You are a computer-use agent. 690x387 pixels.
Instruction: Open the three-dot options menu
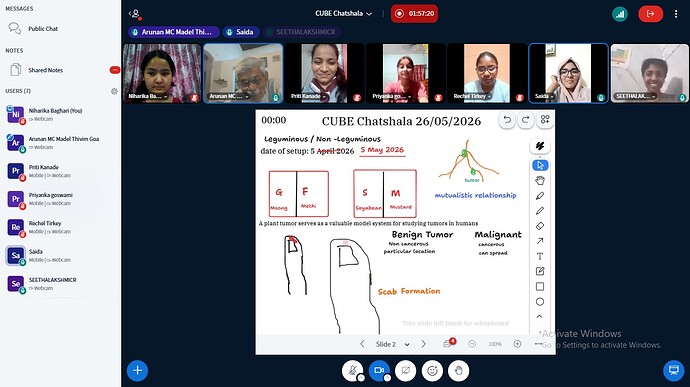coord(676,14)
